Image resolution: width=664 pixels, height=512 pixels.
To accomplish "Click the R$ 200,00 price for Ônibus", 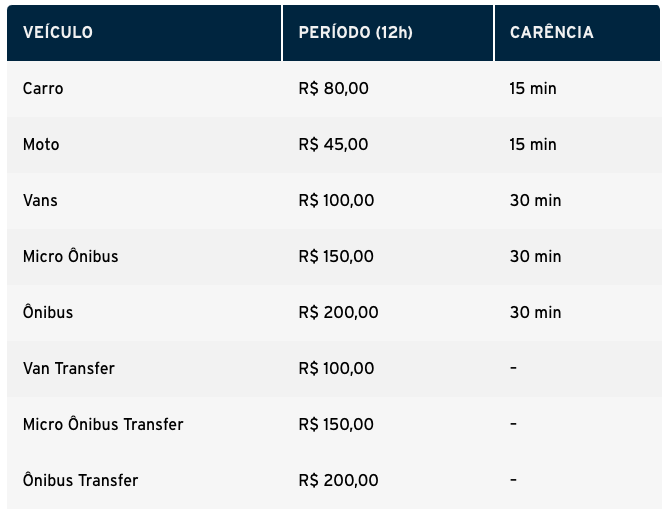I will coord(338,312).
